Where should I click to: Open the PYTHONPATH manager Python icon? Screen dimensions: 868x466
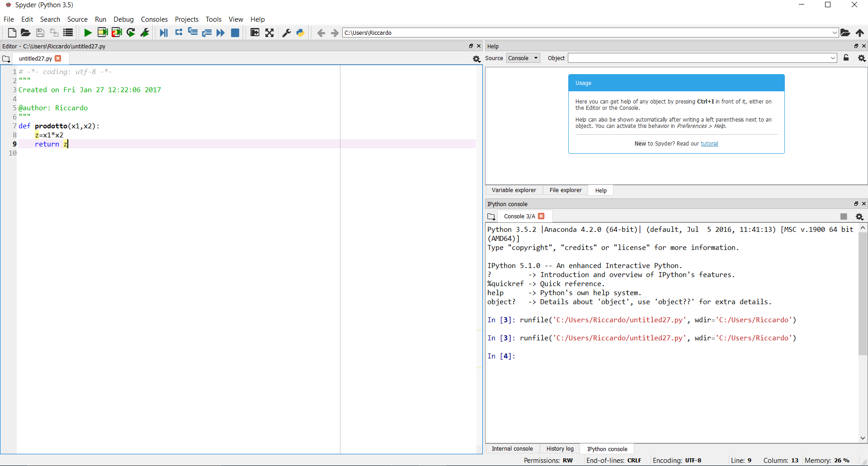click(300, 33)
